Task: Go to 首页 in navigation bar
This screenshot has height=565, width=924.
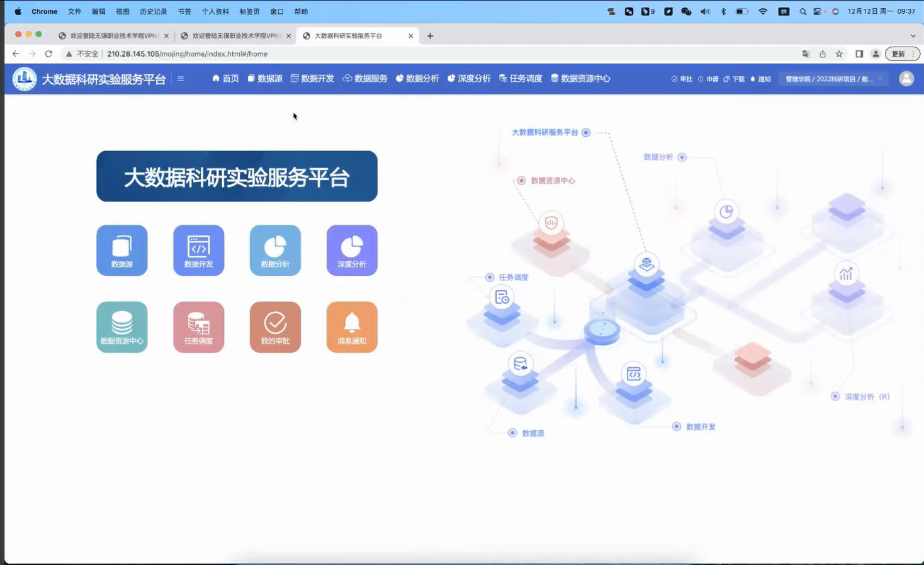Action: point(225,79)
